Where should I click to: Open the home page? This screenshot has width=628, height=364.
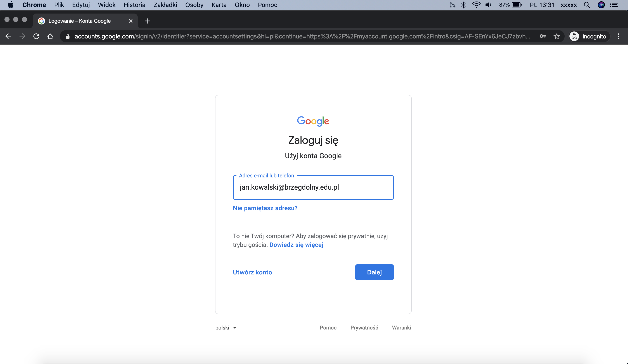[x=50, y=36]
